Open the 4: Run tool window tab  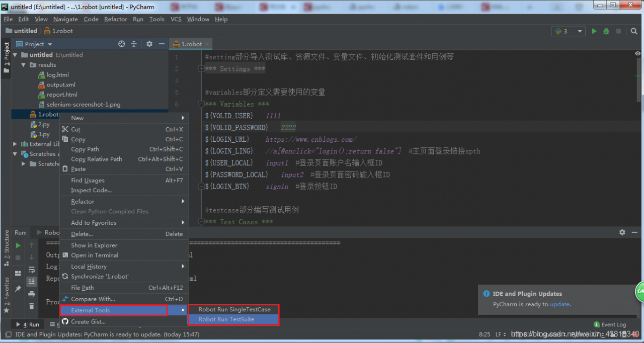(x=28, y=325)
